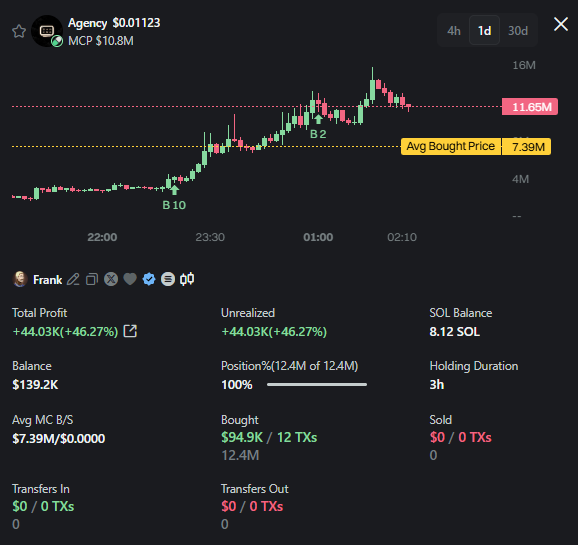Click Total Profit value +44.03K(+46.27%)
Screen dimensions: 578x545
65,331
